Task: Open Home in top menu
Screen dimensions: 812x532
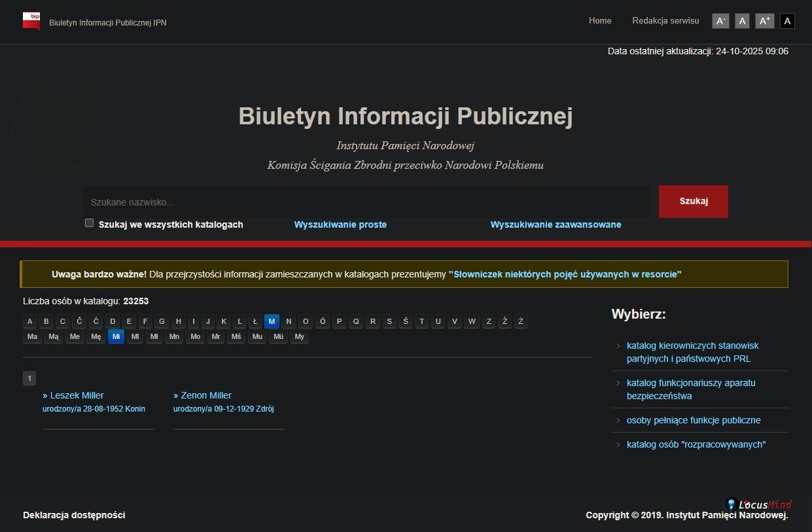Action: 600,21
